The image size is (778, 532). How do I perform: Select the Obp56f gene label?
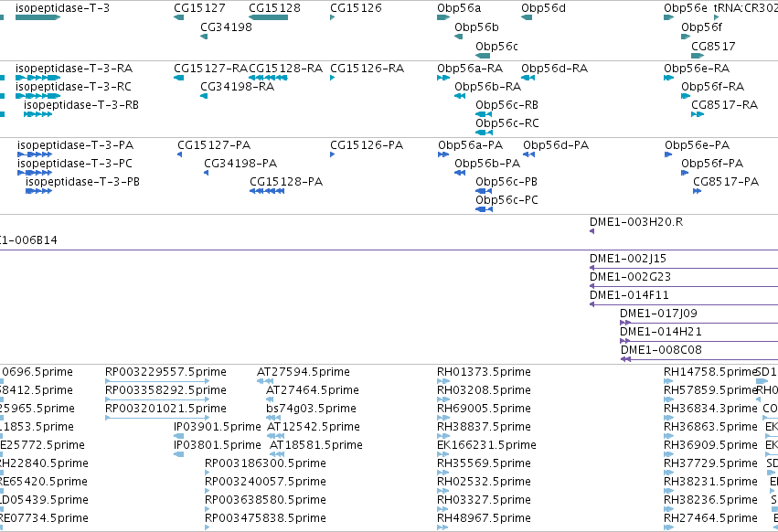tap(701, 27)
